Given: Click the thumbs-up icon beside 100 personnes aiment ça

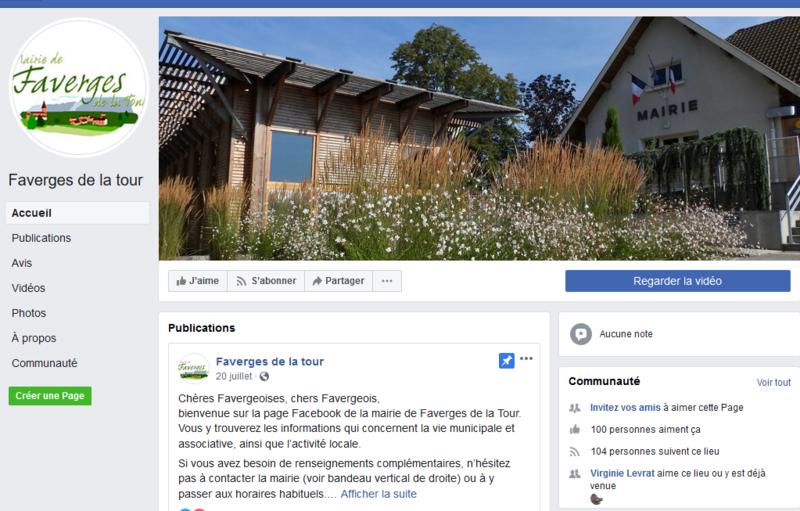Looking at the screenshot, I should (575, 429).
